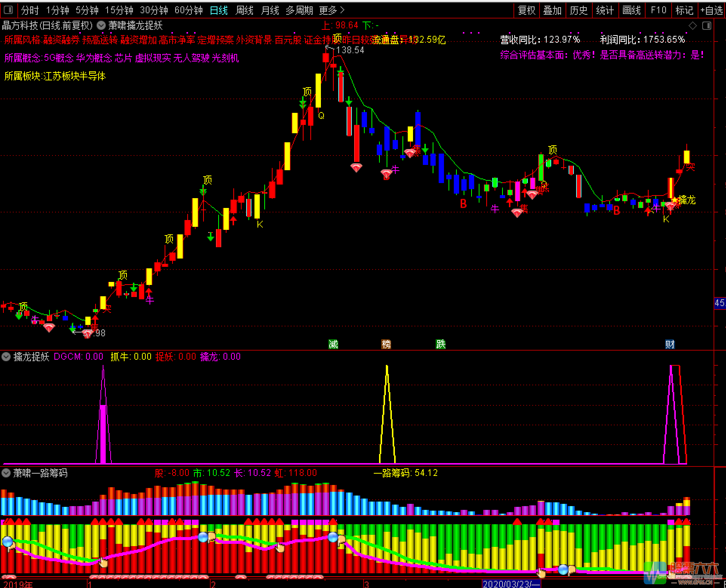Switch to the 60分钟 period tab
Image resolution: width=726 pixels, height=588 pixels.
(188, 10)
